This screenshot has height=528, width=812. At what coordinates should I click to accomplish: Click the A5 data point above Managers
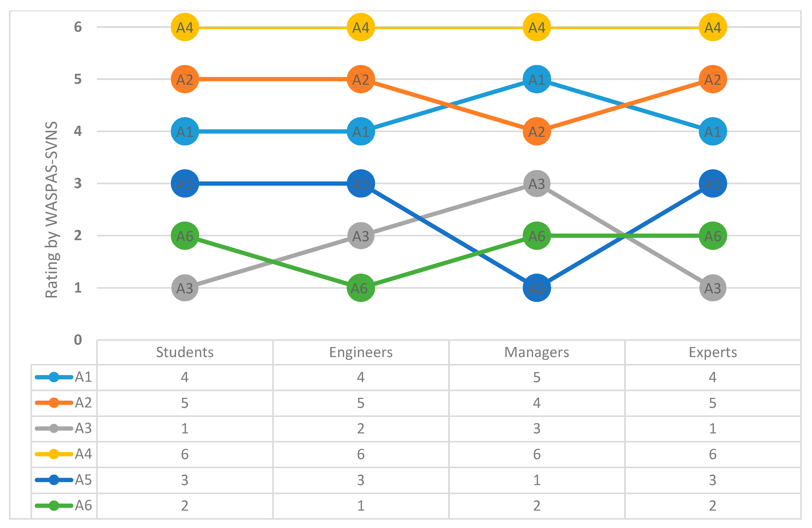tap(537, 288)
